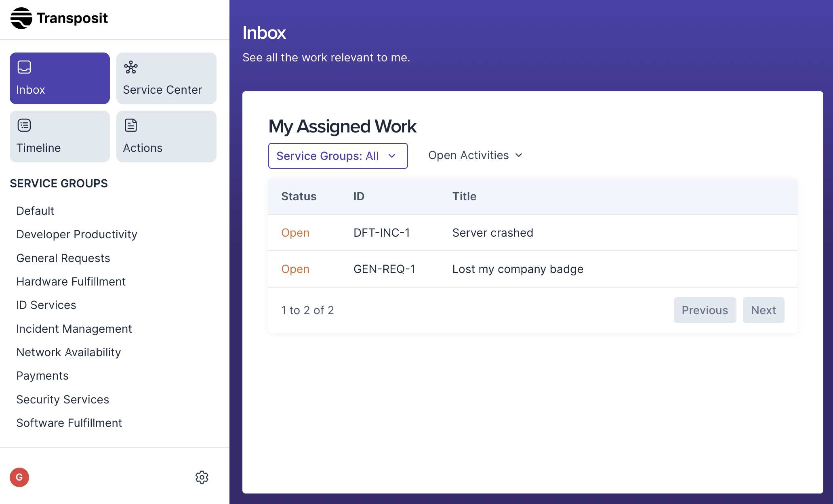Open the Lost my company badge request
Viewport: 833px width, 504px height.
517,269
